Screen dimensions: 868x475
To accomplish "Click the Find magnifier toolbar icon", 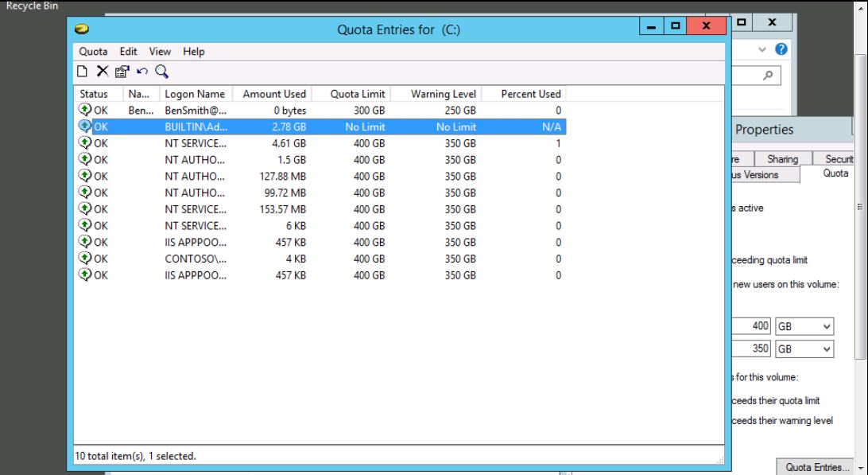I will click(161, 71).
